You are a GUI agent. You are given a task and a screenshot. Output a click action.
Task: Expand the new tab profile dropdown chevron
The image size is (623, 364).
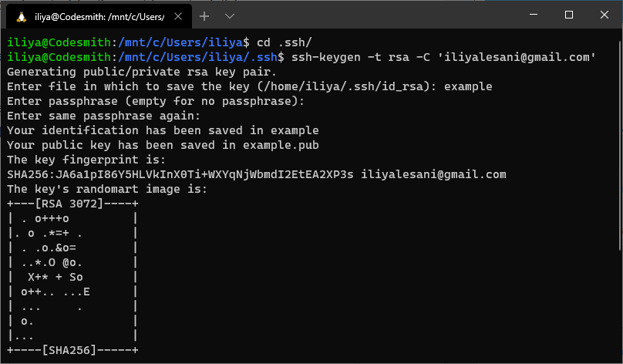[230, 16]
